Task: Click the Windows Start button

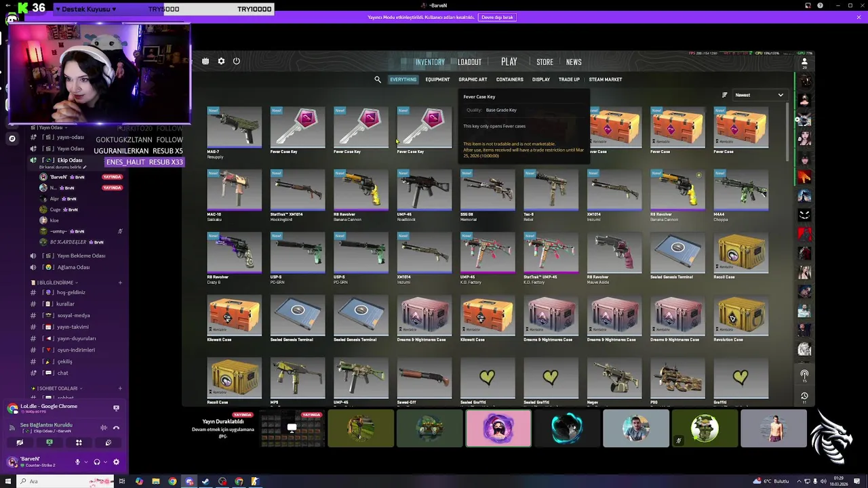Action: click(x=9, y=481)
